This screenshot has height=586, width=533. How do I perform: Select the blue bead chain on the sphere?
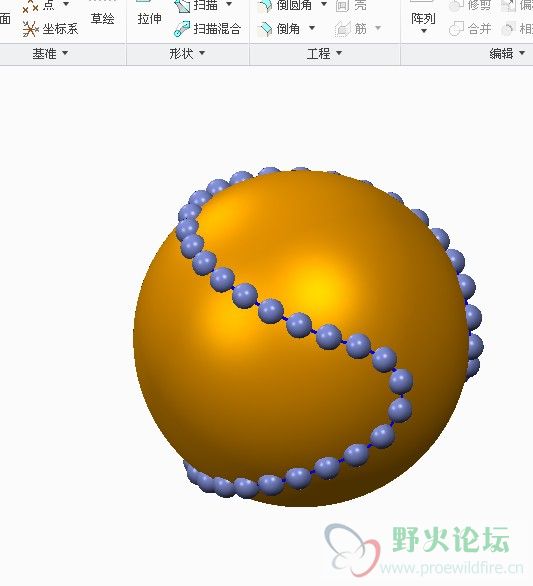pos(299,325)
